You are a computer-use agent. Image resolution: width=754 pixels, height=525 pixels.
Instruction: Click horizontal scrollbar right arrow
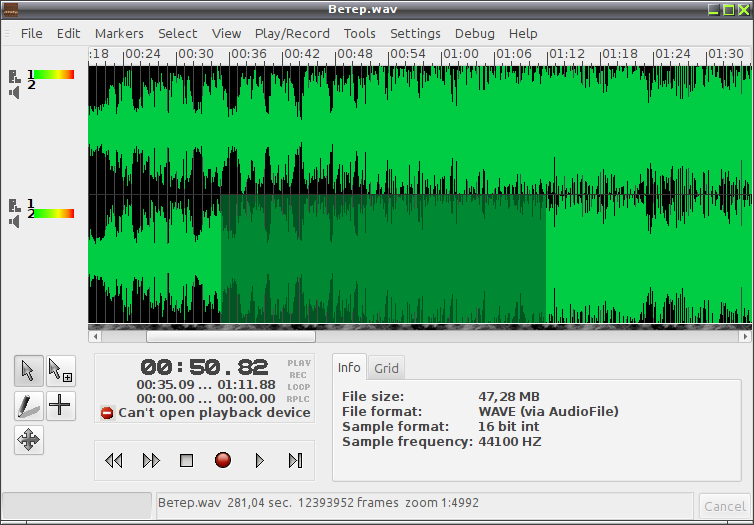click(x=745, y=337)
